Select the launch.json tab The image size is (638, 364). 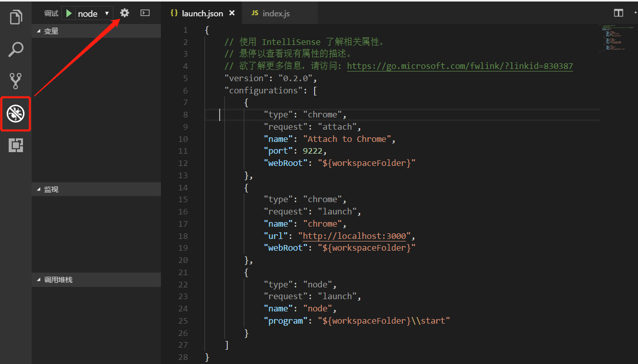click(x=202, y=13)
